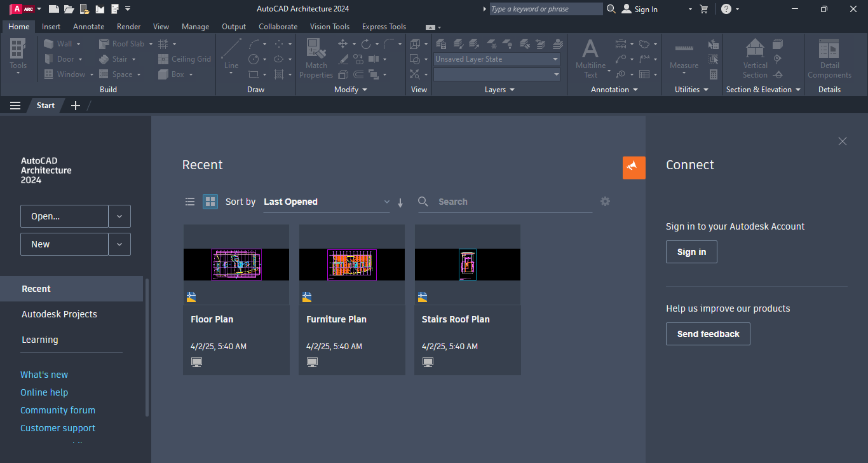Open the recent files settings gear
Image resolution: width=868 pixels, height=463 pixels.
(605, 202)
